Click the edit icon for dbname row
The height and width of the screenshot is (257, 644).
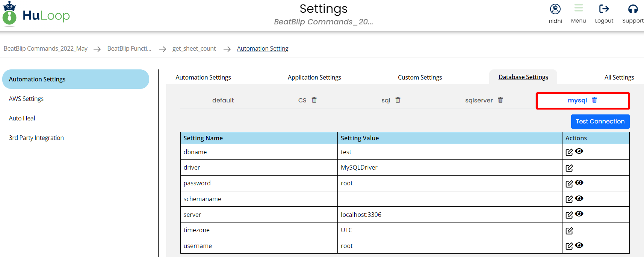point(569,152)
